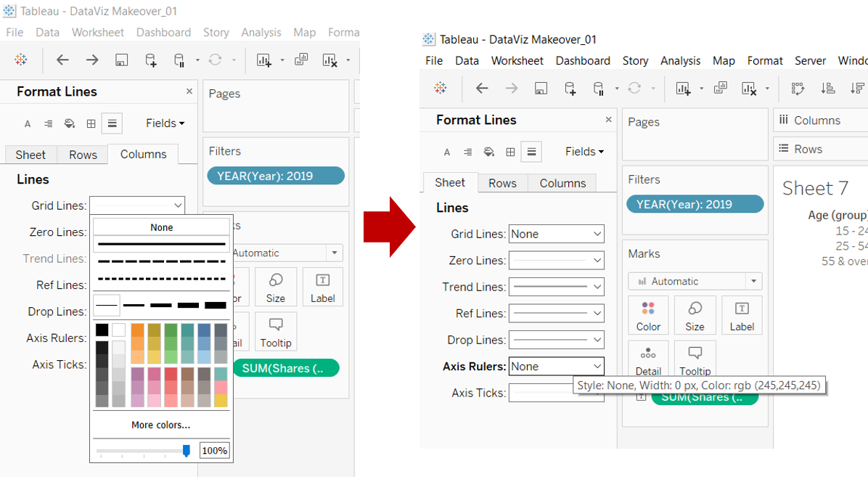Expand Trend Lines dropdown in right window
Viewport: 868px width, 477px height.
[556, 287]
